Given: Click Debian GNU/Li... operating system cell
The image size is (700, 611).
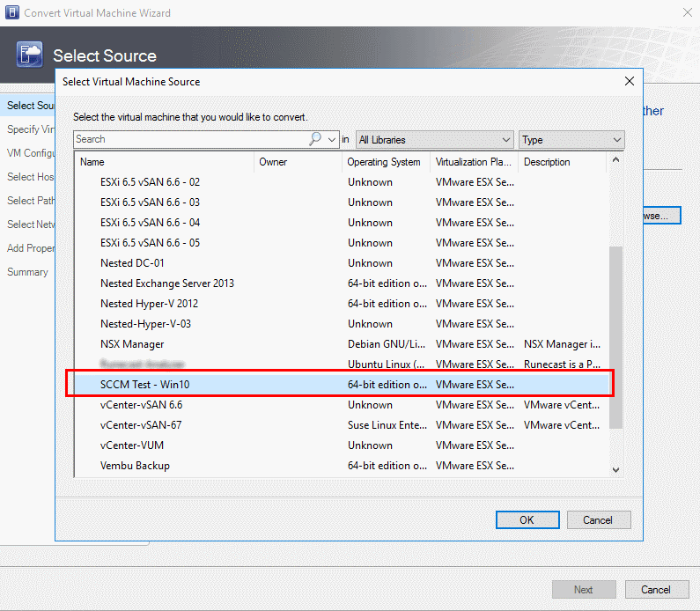Looking at the screenshot, I should pos(387,344).
